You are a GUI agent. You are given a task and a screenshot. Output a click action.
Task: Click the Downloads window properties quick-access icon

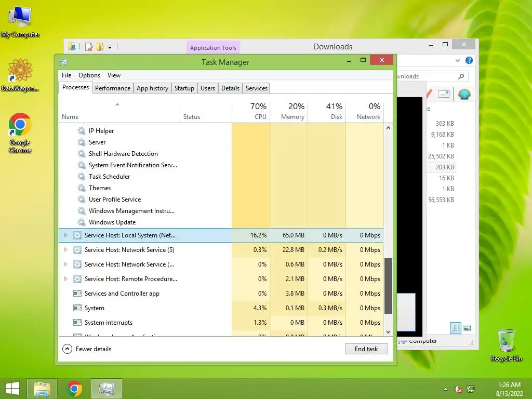(x=88, y=47)
